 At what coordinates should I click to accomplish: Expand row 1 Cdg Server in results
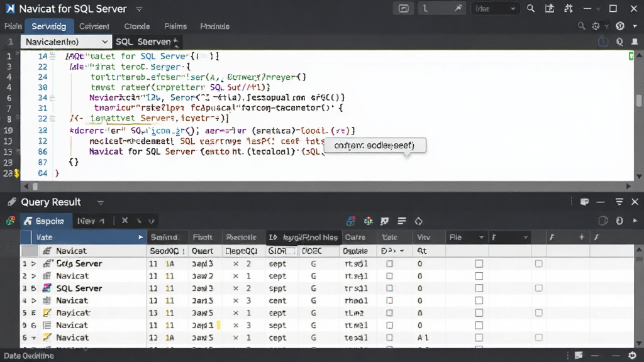click(34, 263)
